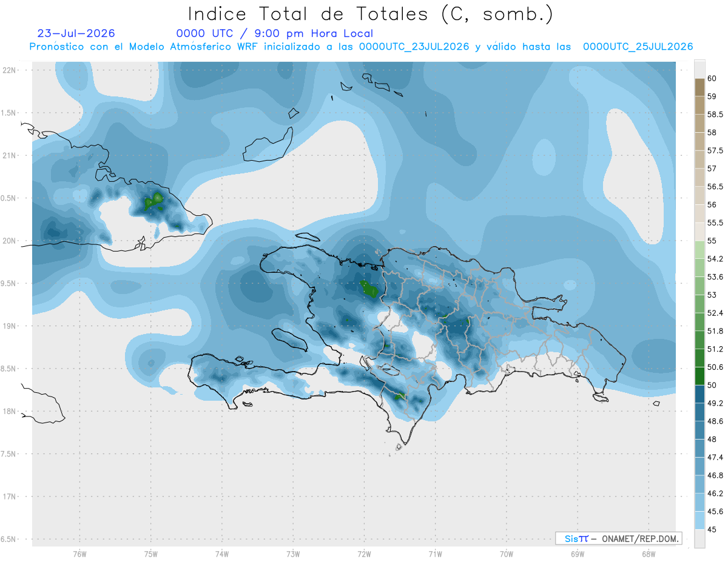Select the beige swatch between 55 and 55.5
This screenshot has width=728, height=562.
pos(699,232)
